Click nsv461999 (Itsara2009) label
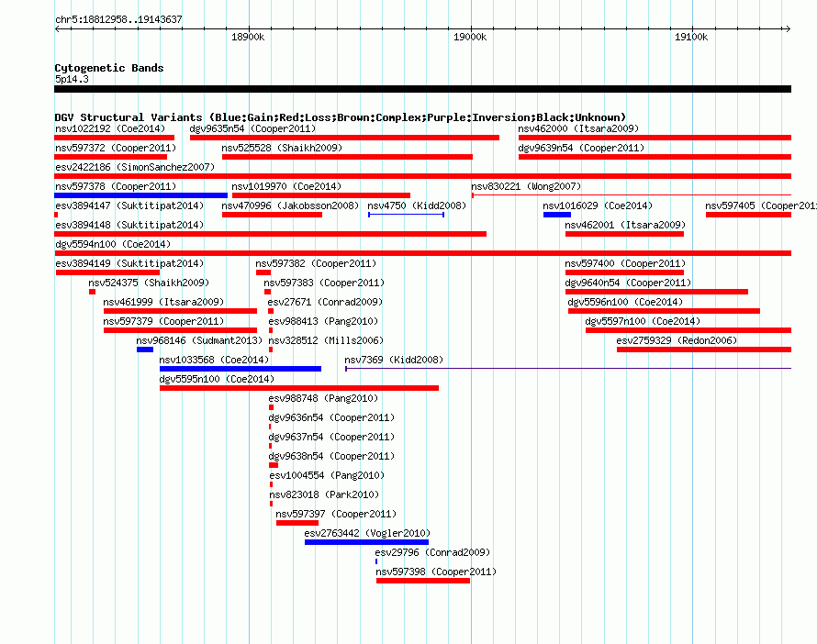Viewport: 817px width, 644px height. pos(163,302)
